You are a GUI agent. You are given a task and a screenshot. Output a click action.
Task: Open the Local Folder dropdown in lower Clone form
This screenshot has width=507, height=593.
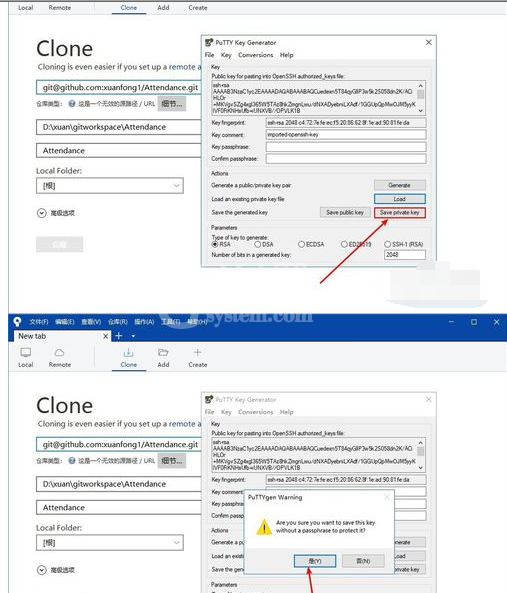click(110, 543)
